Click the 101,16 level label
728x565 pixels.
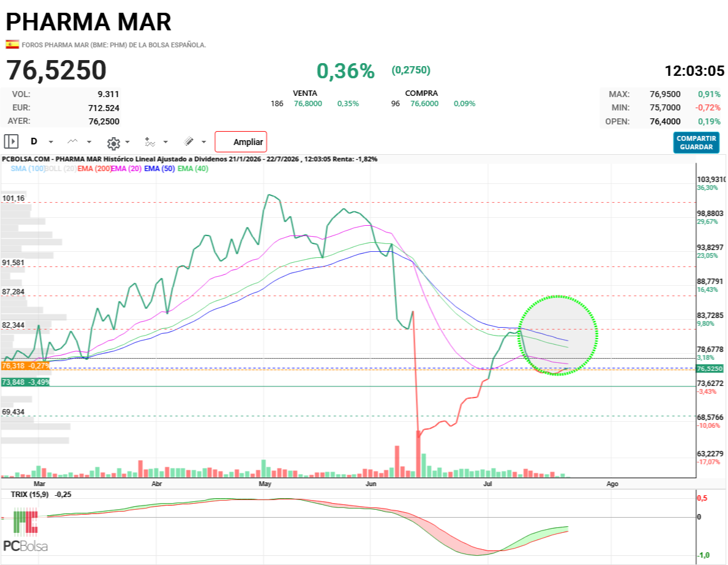tap(13, 198)
